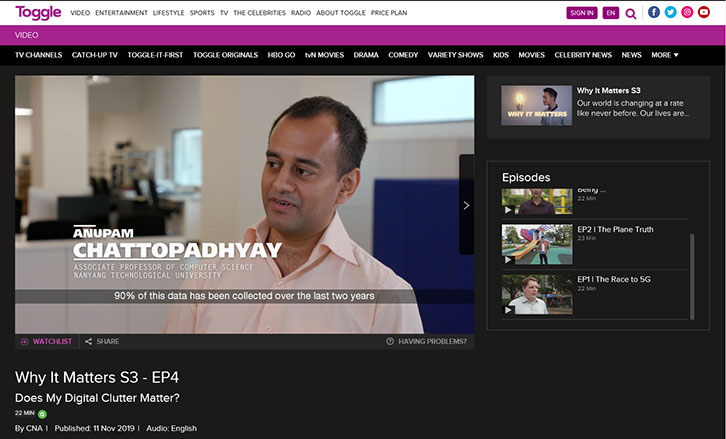
Task: Open the ABOUT TOGGLE menu item
Action: click(341, 13)
